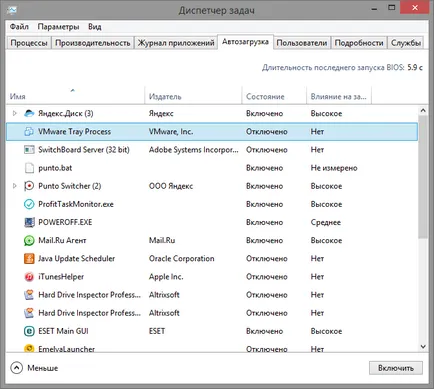The image size is (434, 389).
Task: Click the EmelyaLauncher icon
Action: [x=29, y=348]
